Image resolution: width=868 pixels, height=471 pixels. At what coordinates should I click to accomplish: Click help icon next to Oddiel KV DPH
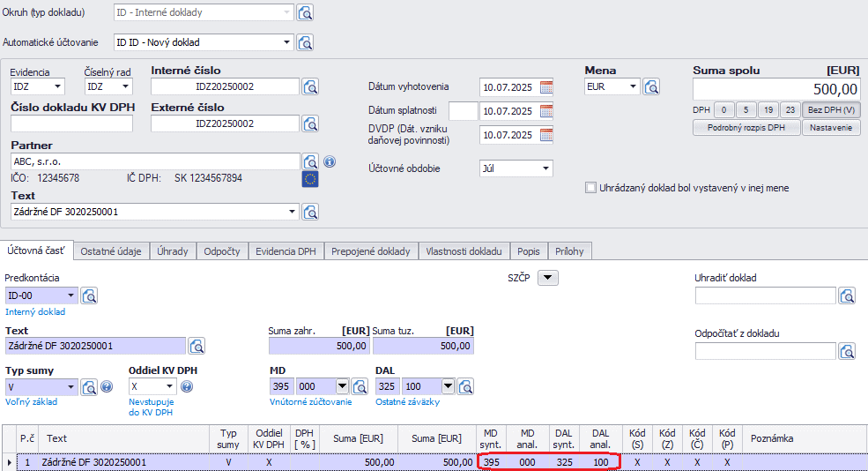187,386
